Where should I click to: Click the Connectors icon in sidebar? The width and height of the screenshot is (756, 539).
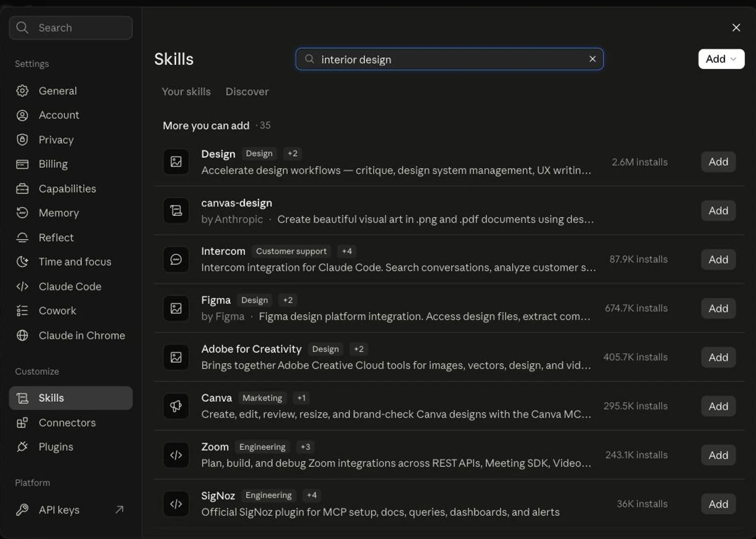point(22,423)
